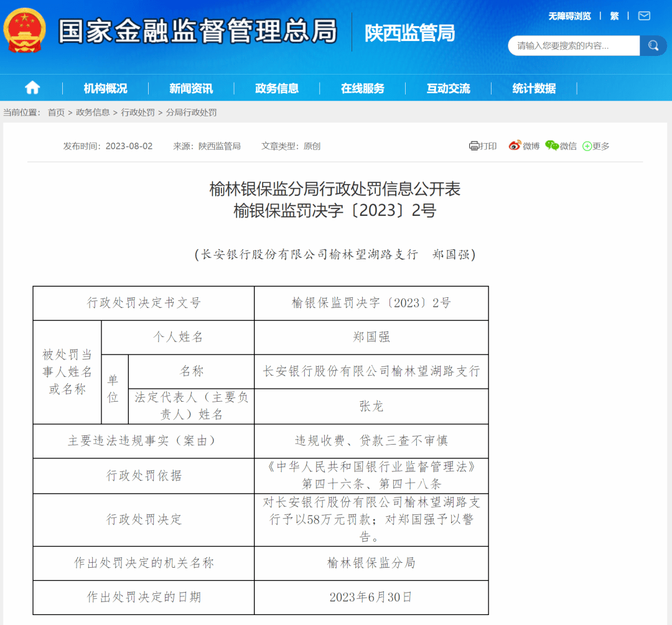Share via the Weibo icon
Image resolution: width=672 pixels, height=625 pixels.
click(x=515, y=146)
